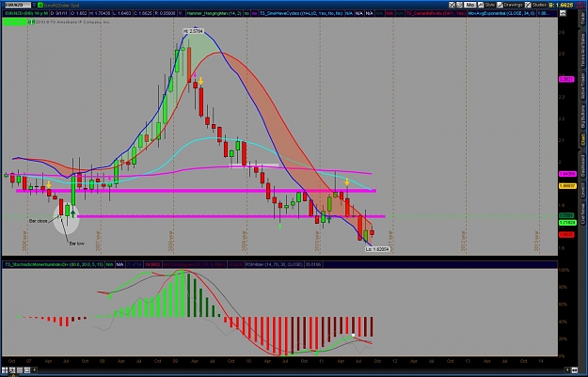Click the Bar close annotation text
This screenshot has width=588, height=377.
[39, 221]
